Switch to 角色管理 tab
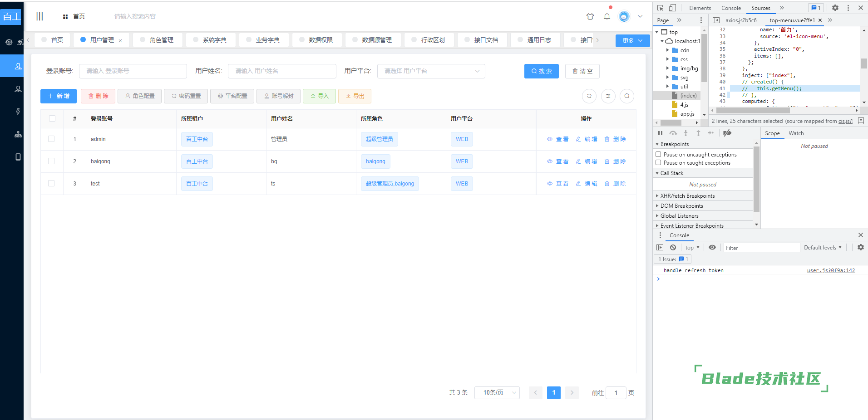868x420 pixels. point(158,40)
